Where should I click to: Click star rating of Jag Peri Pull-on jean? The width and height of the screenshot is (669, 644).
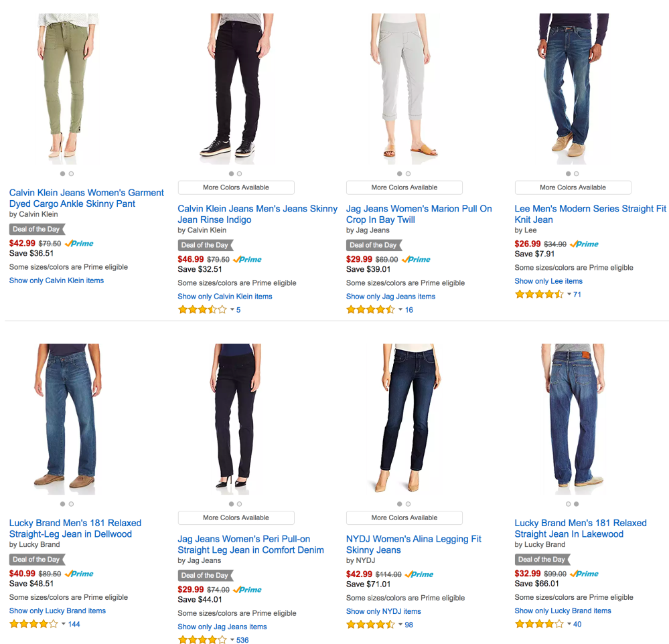[202, 641]
